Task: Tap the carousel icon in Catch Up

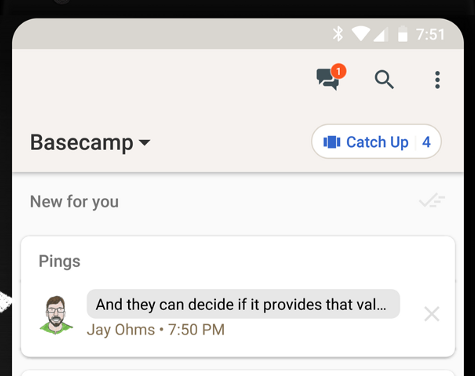Action: coord(332,142)
